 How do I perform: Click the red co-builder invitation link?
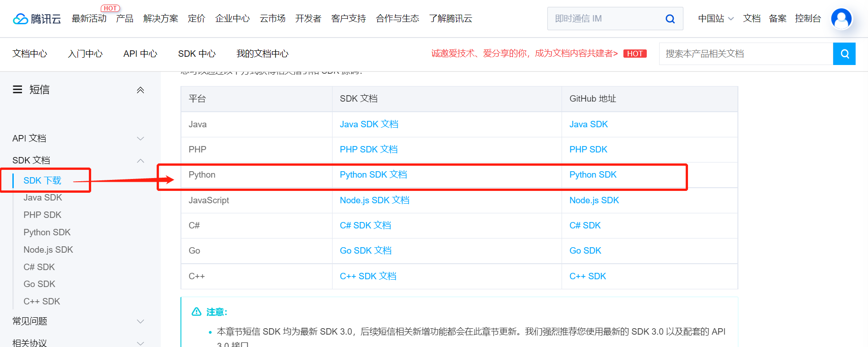[524, 54]
